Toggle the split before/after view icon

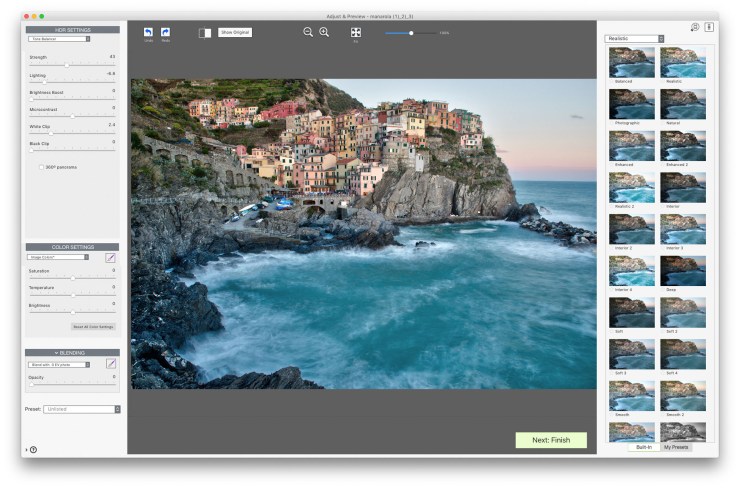(205, 33)
